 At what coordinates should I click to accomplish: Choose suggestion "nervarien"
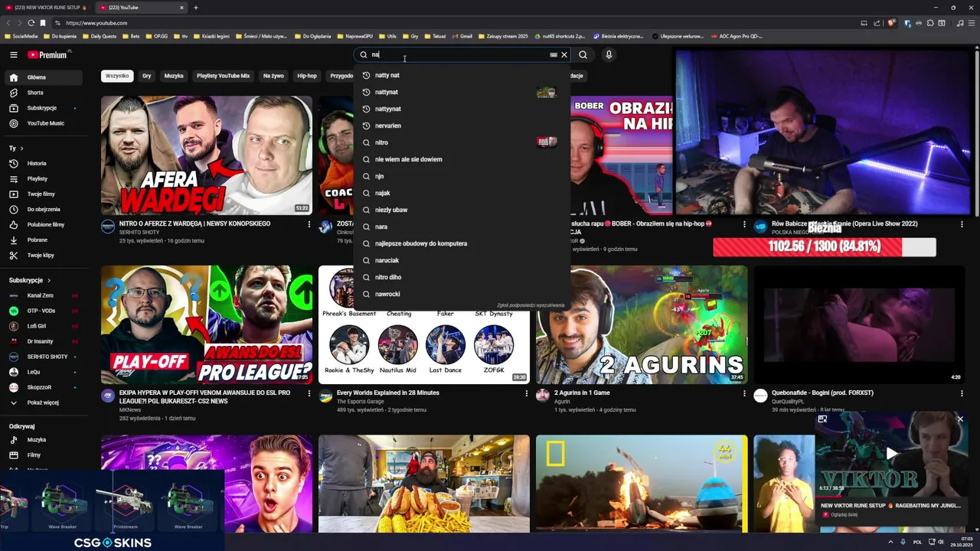pos(462,126)
